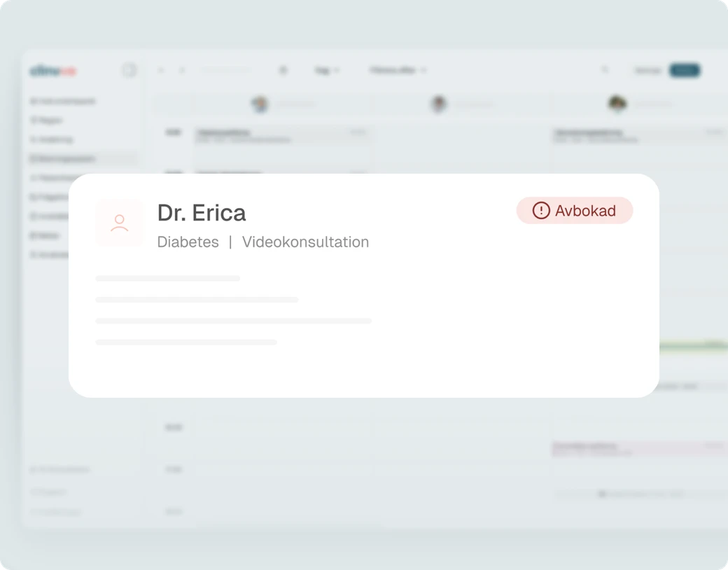
Task: Click the patient avatar icon beside Dr. Erica
Action: [119, 223]
